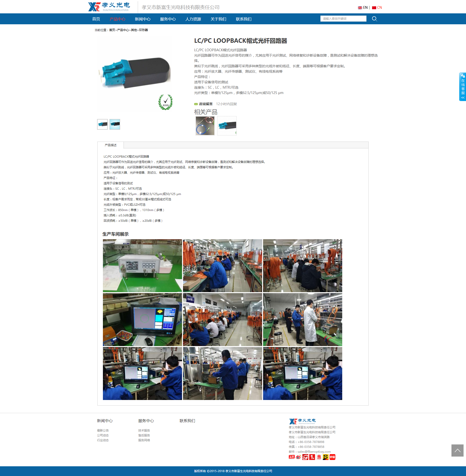Open the 联系我们 nav menu item

pos(243,19)
